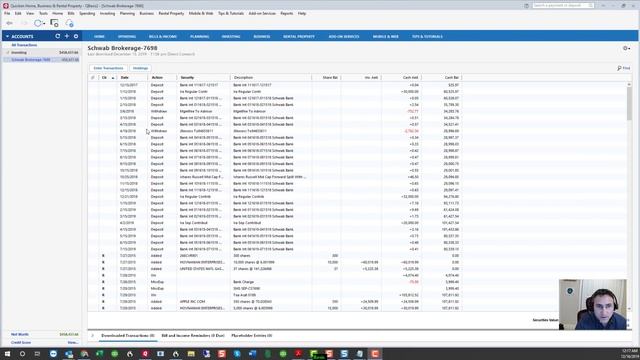Click the back arrow in toolbar
640x360 pixels.
(9, 23)
